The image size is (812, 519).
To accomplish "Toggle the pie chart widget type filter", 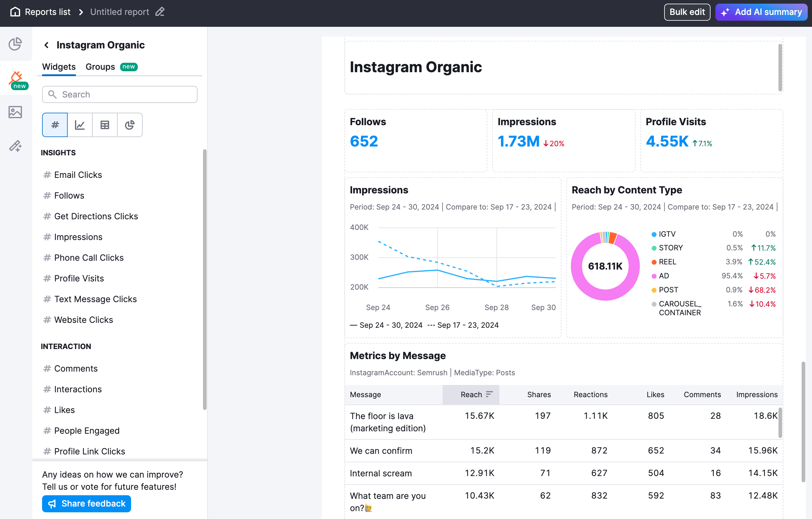I will pos(130,125).
